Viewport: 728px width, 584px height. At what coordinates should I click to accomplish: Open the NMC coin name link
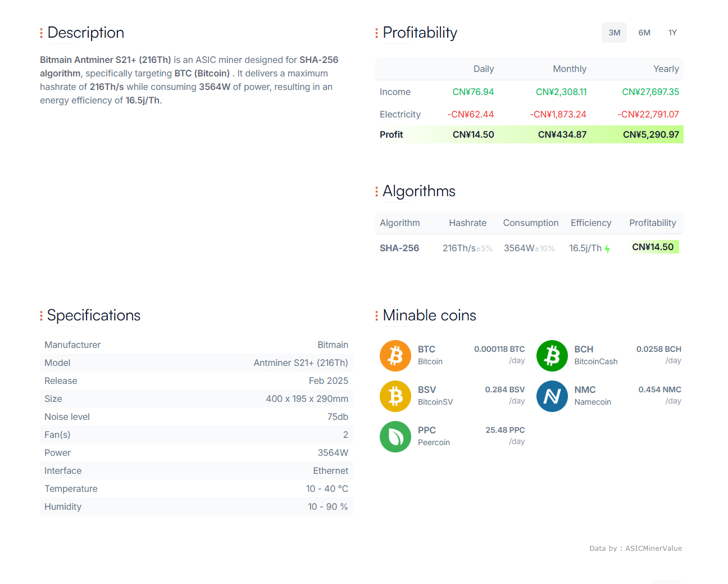click(x=585, y=390)
